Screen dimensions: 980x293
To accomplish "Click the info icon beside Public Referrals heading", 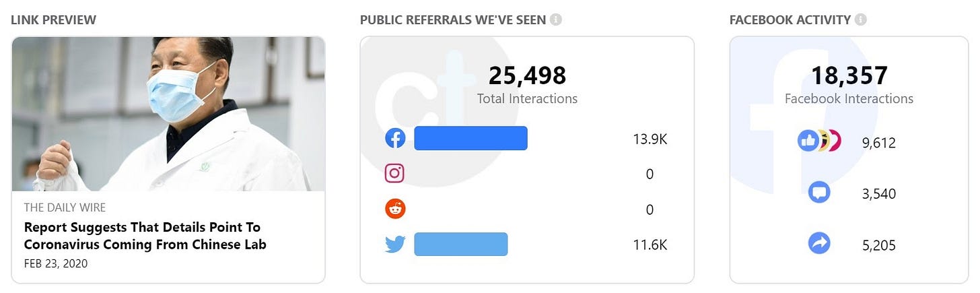I will 556,20.
